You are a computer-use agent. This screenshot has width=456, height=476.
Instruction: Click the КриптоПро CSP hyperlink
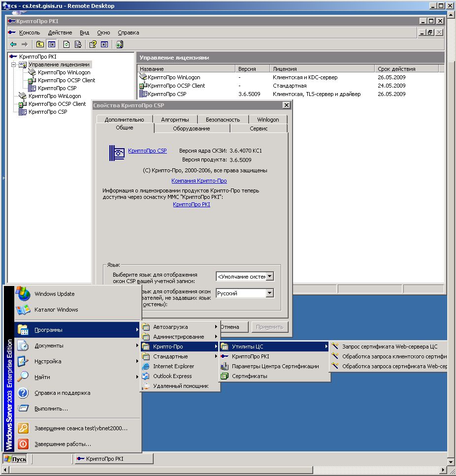147,151
